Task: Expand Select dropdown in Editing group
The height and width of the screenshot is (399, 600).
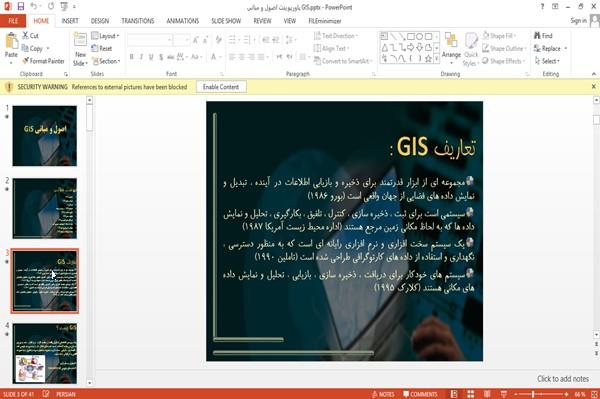Action: coord(547,61)
